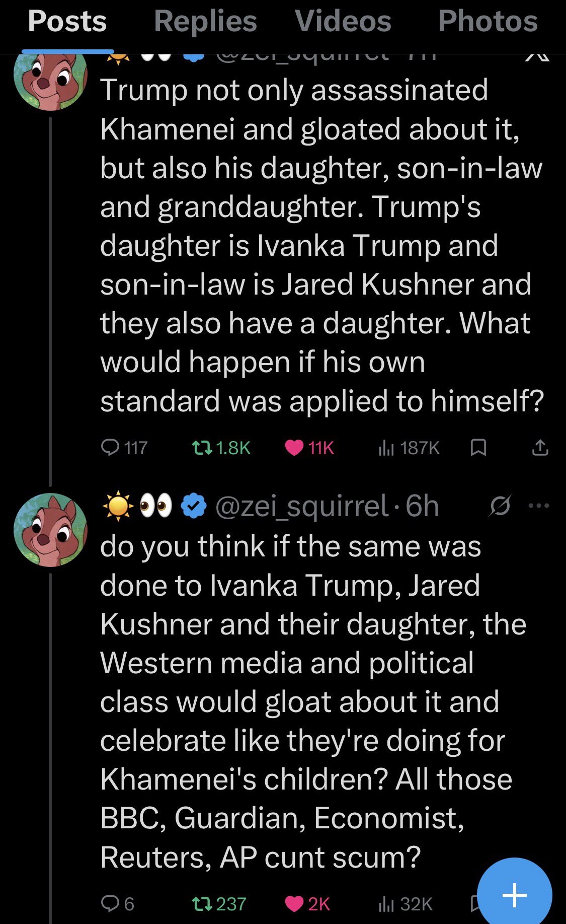This screenshot has width=566, height=924.
Task: Open the @zei_squirrel profile handle link
Action: pyautogui.click(x=302, y=506)
